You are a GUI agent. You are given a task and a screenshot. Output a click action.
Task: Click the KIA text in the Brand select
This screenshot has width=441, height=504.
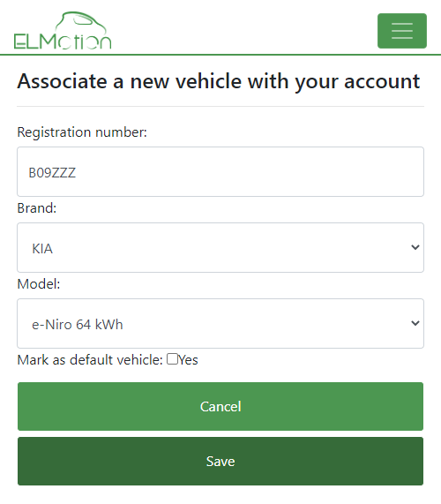42,249
